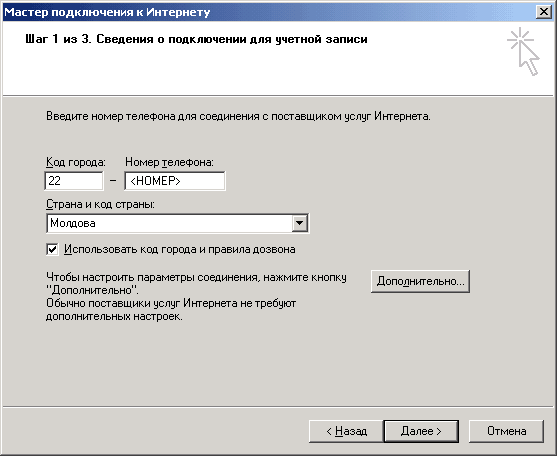This screenshot has height=456, width=557.
Task: Click the 'Код города:' label
Action: point(76,162)
